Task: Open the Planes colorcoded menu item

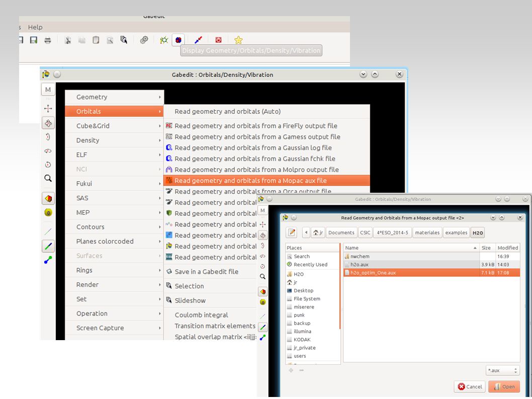Action: pos(114,242)
